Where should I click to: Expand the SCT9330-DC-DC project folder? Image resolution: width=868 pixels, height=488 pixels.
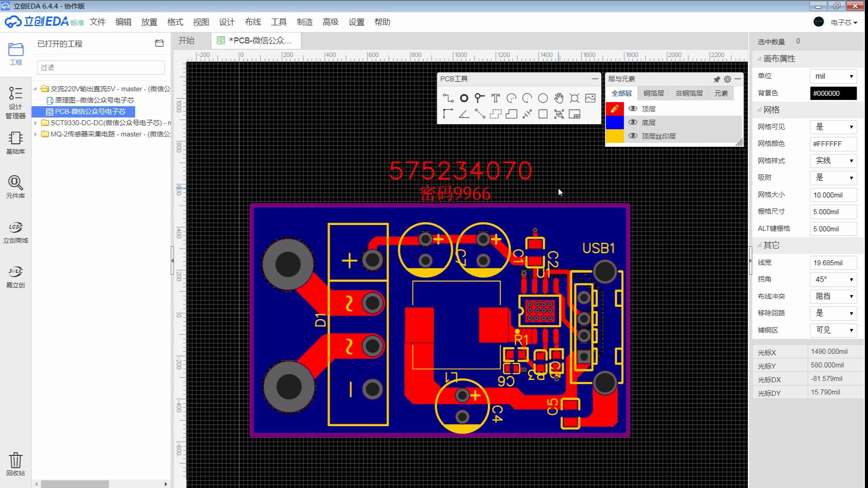click(x=35, y=122)
